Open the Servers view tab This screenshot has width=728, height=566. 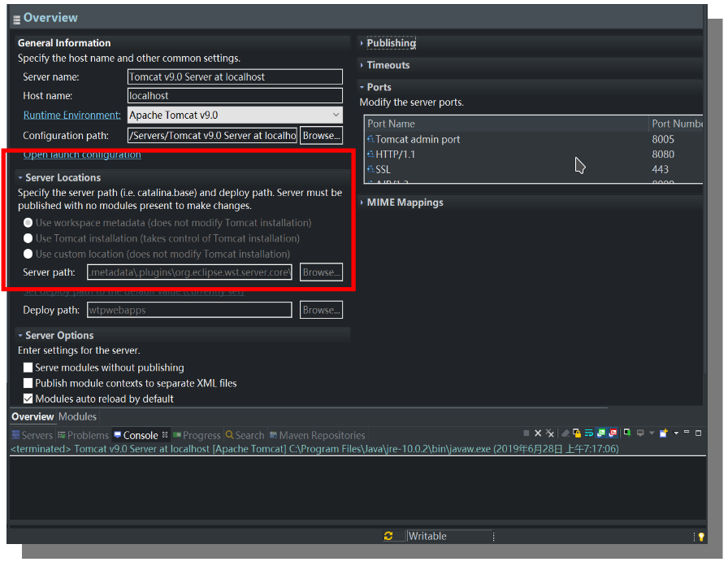click(x=32, y=436)
